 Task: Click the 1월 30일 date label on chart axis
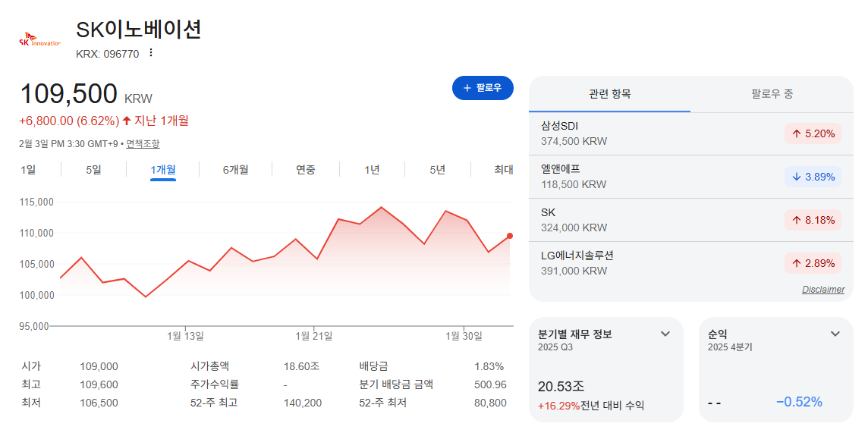point(464,336)
